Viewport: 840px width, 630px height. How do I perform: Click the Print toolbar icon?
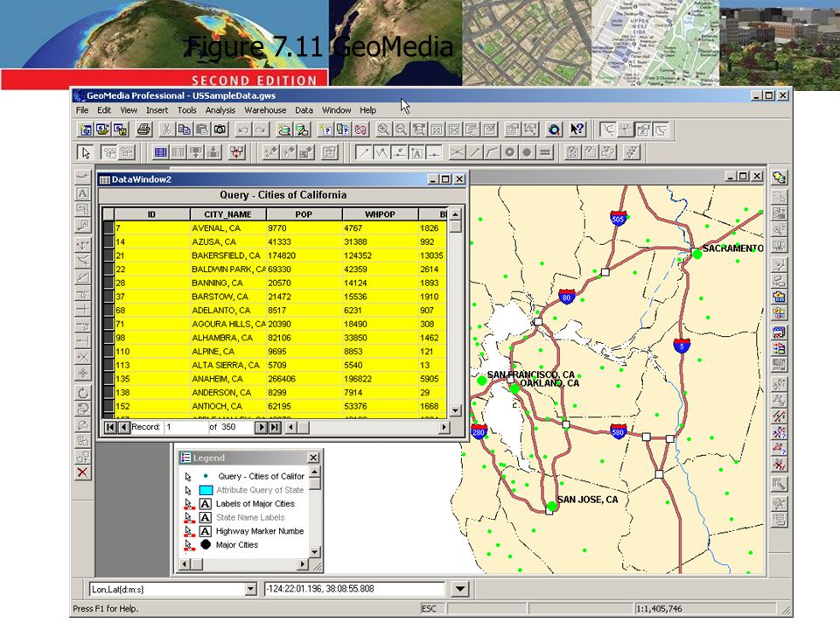tap(143, 129)
